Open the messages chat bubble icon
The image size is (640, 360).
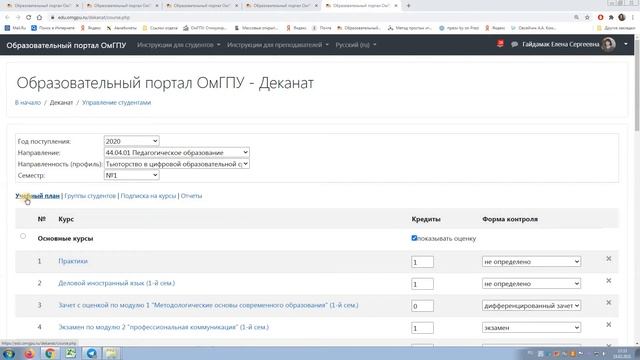(x=514, y=44)
